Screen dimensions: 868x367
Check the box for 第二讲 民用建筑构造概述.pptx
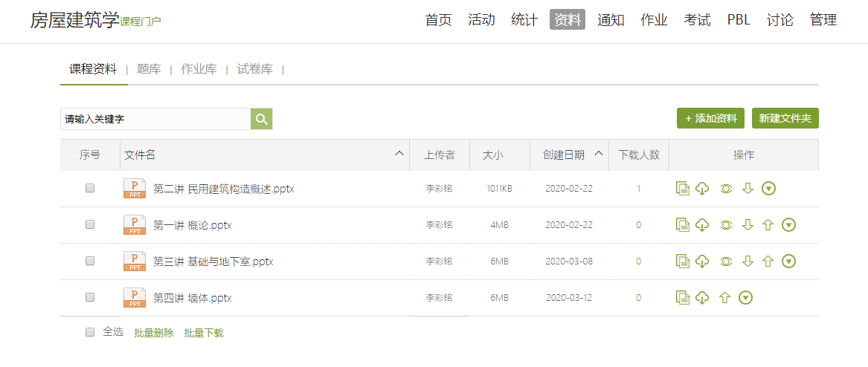tap(90, 189)
